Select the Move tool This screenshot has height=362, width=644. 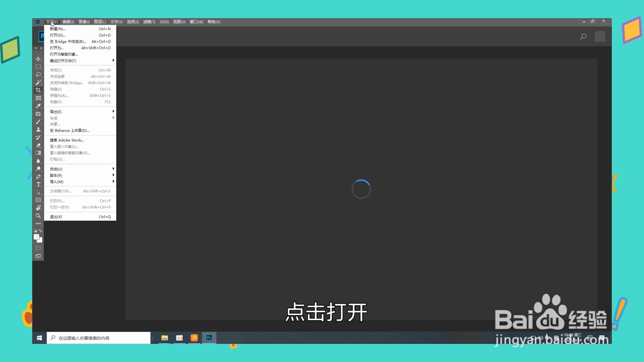click(x=38, y=59)
